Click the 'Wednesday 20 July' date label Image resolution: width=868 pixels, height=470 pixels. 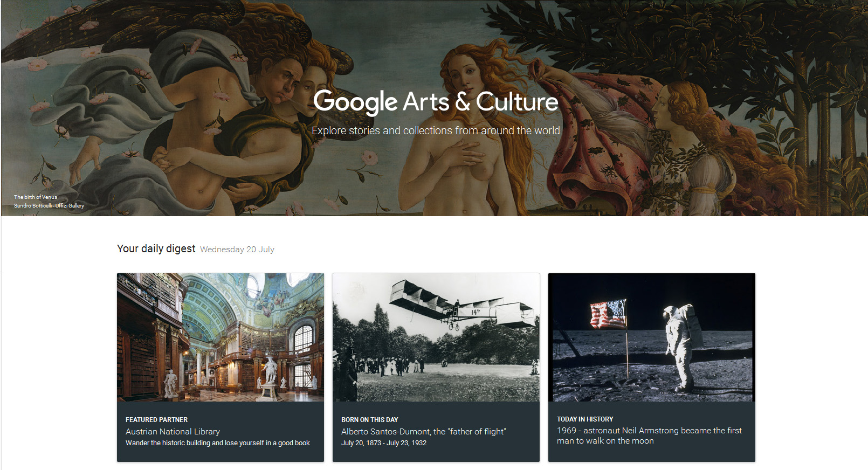pos(237,250)
